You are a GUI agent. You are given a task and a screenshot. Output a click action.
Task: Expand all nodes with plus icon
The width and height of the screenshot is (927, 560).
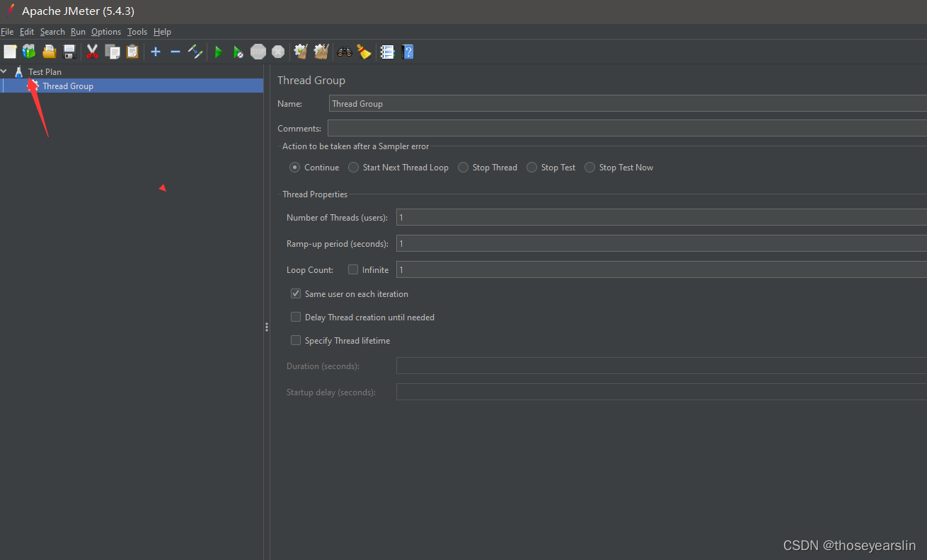156,52
